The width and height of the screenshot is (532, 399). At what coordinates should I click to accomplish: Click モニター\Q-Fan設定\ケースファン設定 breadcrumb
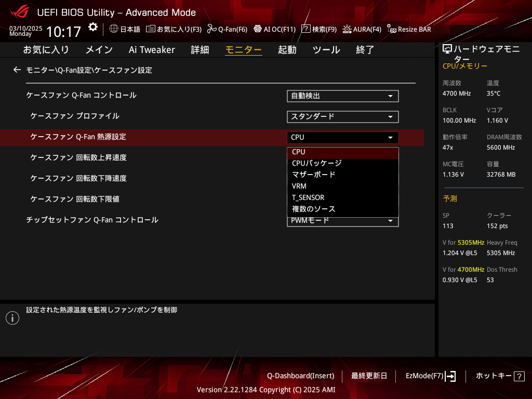(x=89, y=70)
